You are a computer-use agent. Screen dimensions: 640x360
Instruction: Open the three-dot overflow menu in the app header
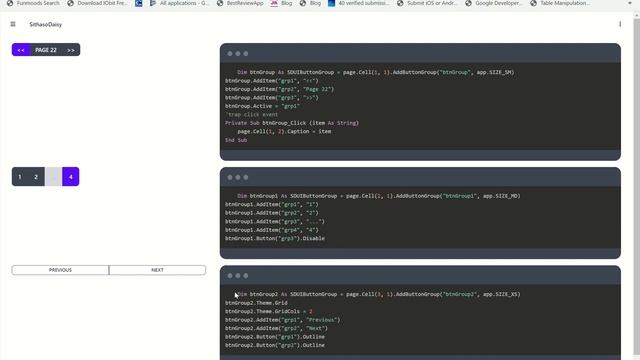tap(620, 24)
